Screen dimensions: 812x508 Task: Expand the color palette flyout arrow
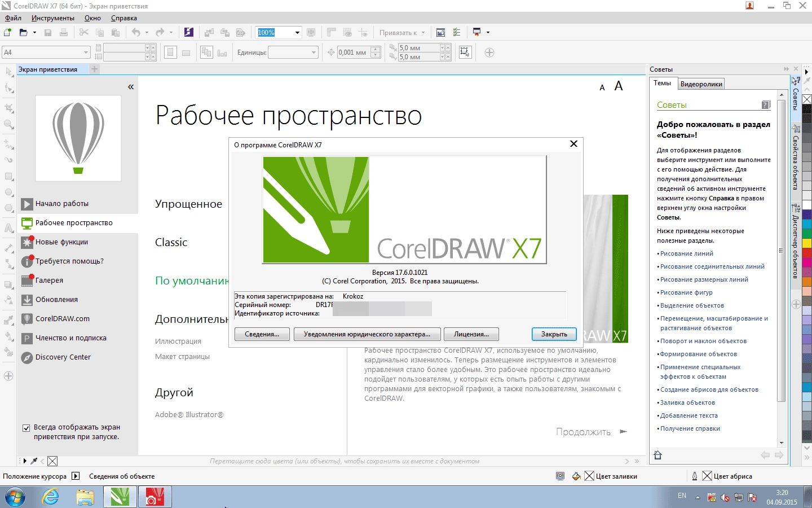point(807,72)
